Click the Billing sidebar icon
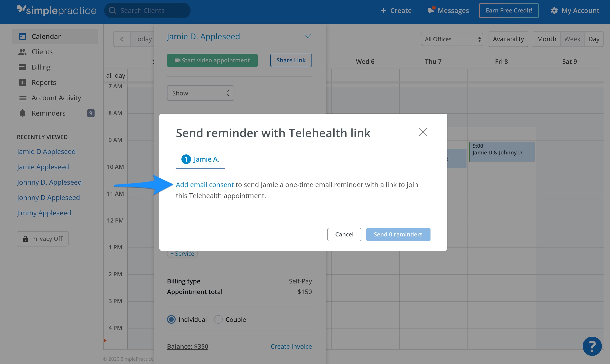Image resolution: width=610 pixels, height=364 pixels. [x=23, y=67]
